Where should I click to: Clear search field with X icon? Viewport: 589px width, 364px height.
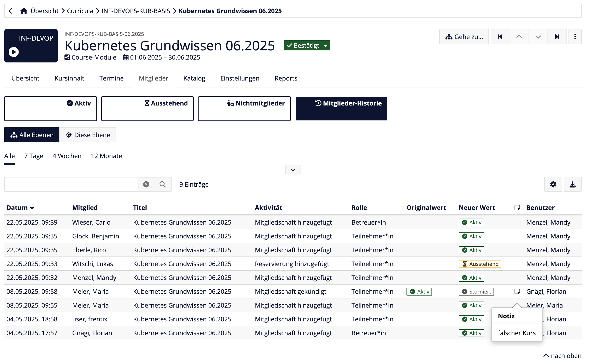(x=146, y=184)
